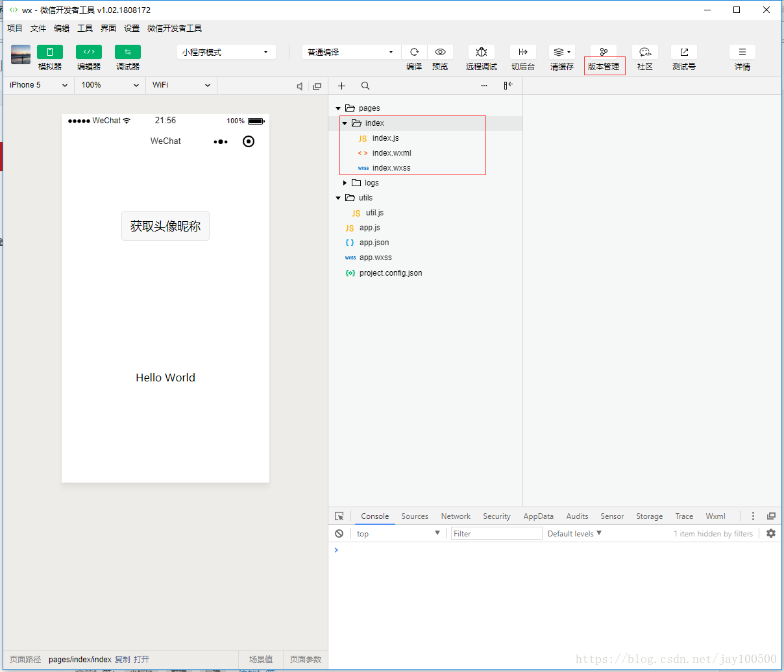Open the iPhone 5 device dropdown
The height and width of the screenshot is (672, 784).
pos(38,85)
